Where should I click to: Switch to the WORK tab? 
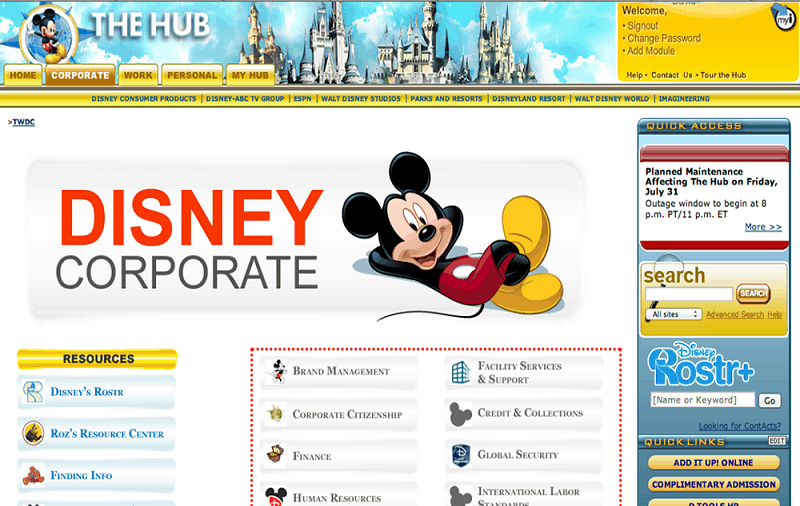138,75
